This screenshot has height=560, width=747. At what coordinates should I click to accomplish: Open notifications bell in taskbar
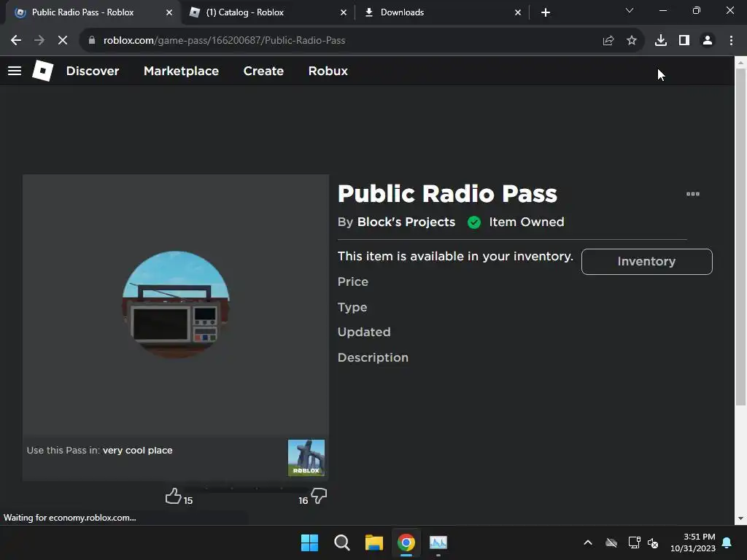[x=727, y=542]
